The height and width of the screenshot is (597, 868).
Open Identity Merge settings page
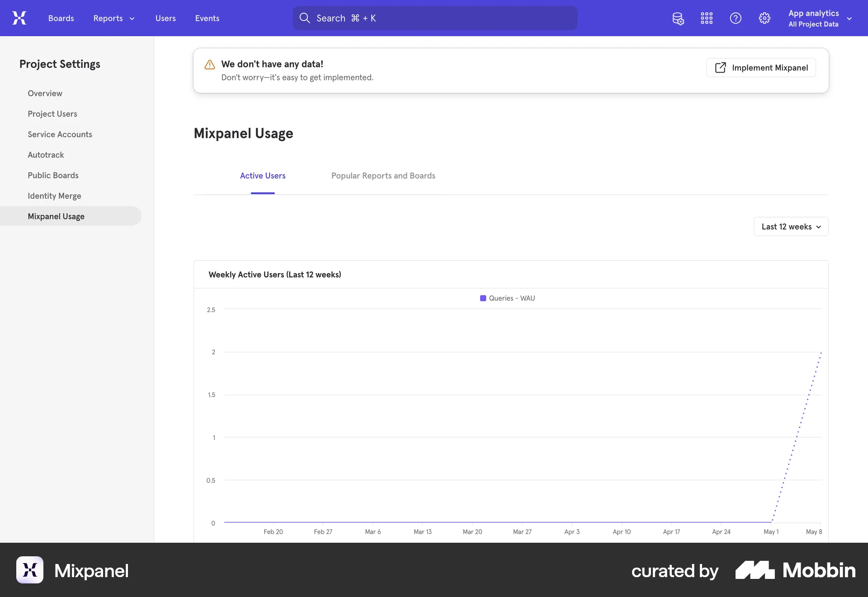click(54, 196)
